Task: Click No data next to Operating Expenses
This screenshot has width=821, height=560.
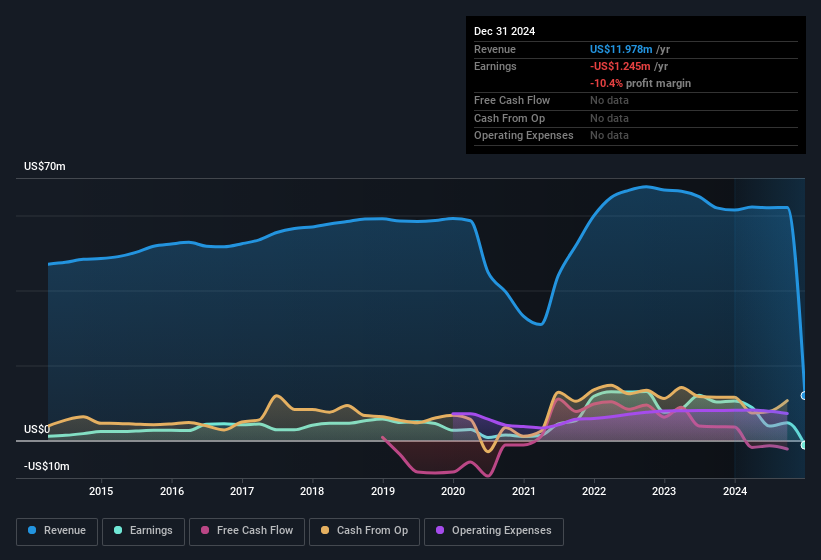Action: pos(609,136)
